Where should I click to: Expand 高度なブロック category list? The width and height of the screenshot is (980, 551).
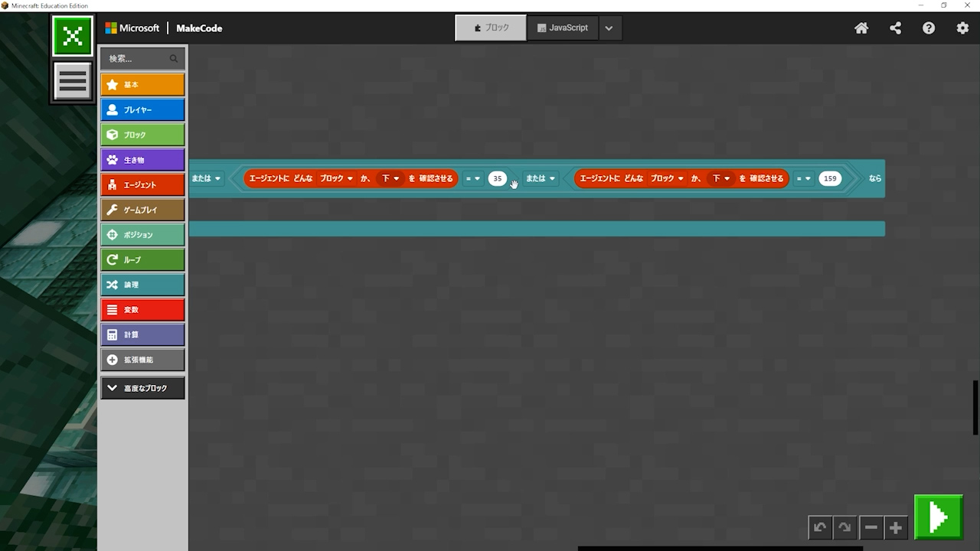[x=142, y=388]
